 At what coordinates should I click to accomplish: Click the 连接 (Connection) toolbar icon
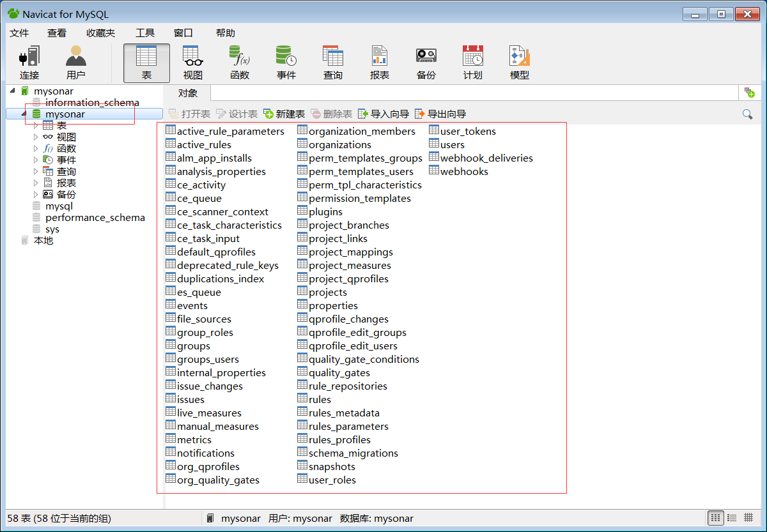(29, 63)
